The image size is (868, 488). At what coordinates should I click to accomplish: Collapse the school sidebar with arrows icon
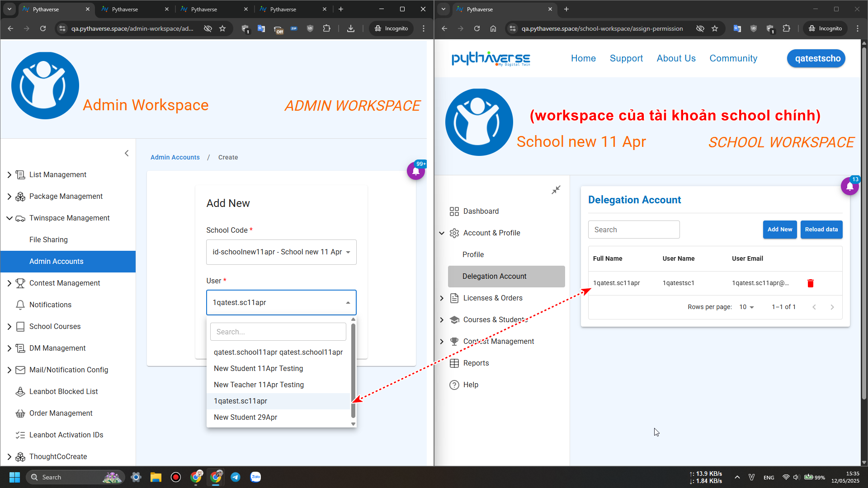coord(556,190)
